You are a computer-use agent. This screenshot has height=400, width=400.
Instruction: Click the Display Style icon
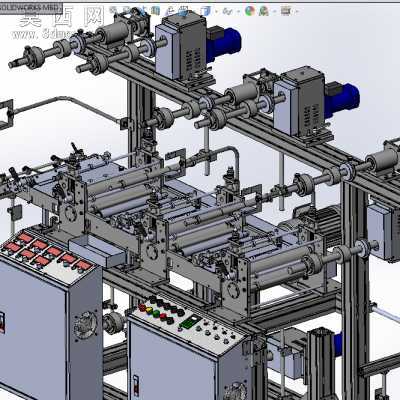pyautogui.click(x=206, y=11)
